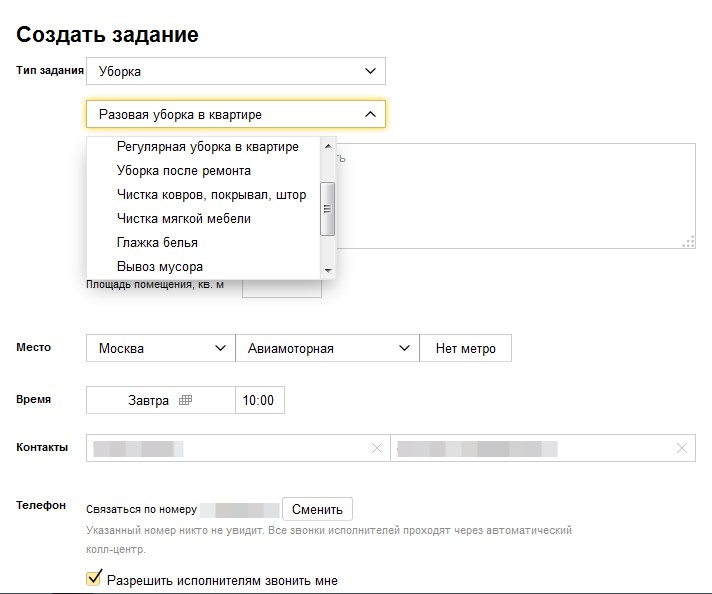The width and height of the screenshot is (712, 594).
Task: Open the Москва city dropdown
Action: pyautogui.click(x=161, y=348)
